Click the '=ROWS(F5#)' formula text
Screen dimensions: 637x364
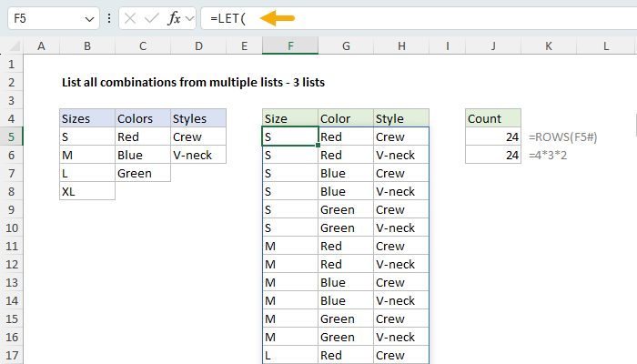click(x=562, y=136)
